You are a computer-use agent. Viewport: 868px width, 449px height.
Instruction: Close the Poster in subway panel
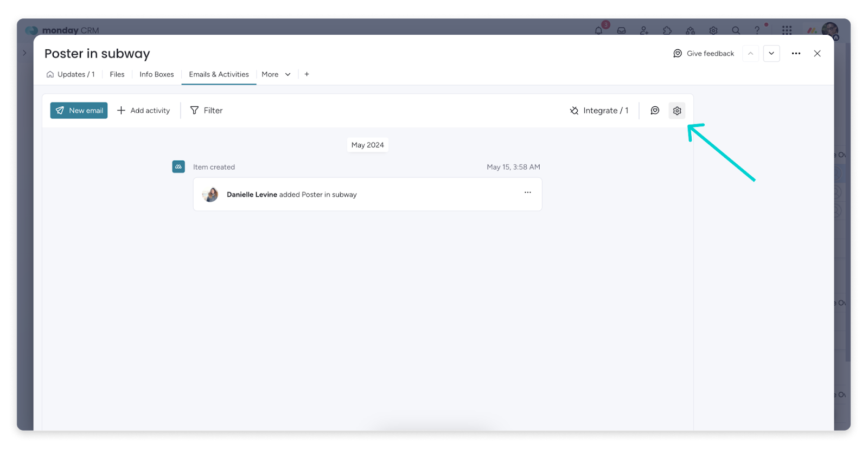[x=817, y=53]
